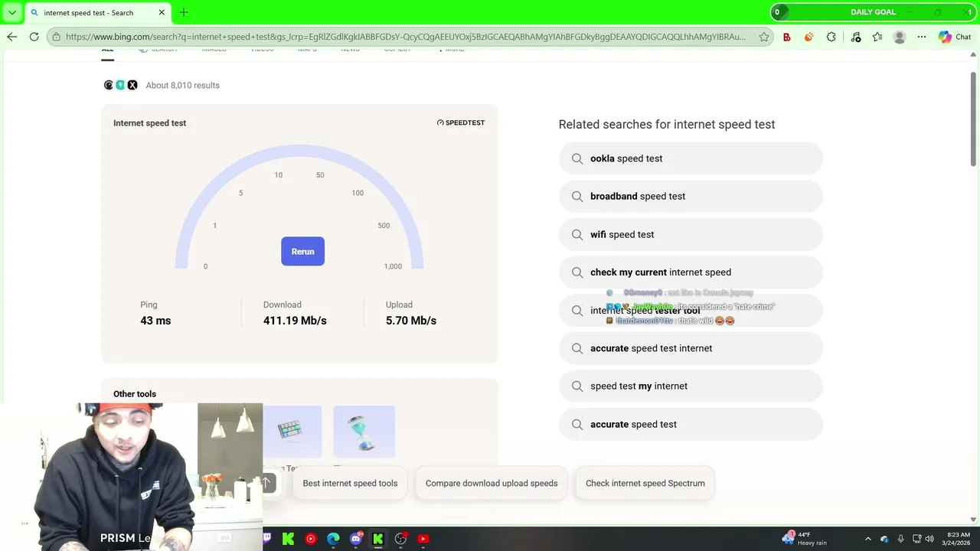Show hidden system tray icons
This screenshot has width=980, height=551.
click(867, 539)
